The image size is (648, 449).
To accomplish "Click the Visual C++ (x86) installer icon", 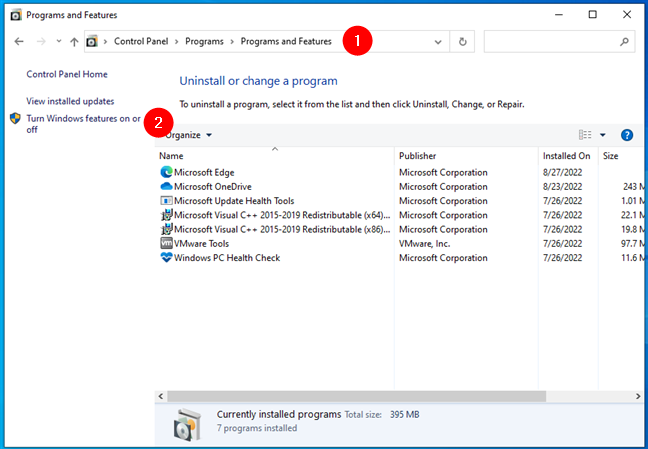I will (x=166, y=229).
